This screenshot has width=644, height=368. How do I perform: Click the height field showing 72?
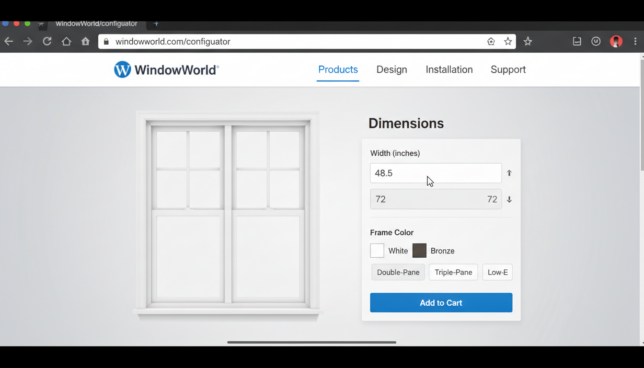(436, 199)
